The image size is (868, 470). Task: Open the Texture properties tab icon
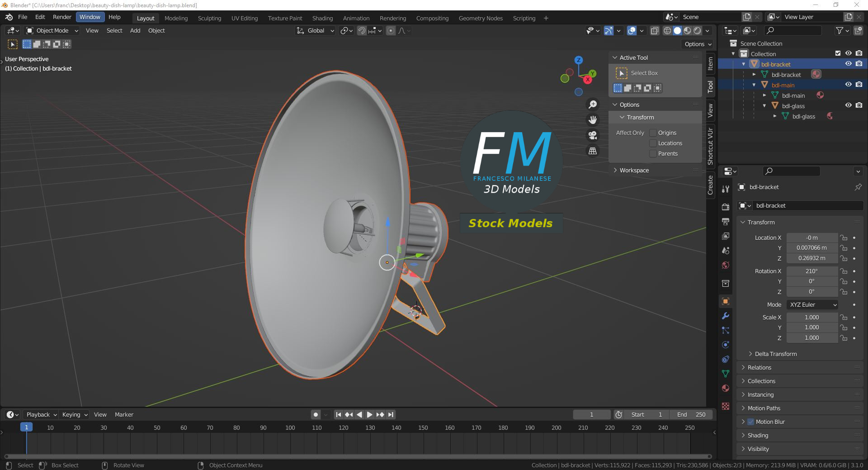point(726,406)
